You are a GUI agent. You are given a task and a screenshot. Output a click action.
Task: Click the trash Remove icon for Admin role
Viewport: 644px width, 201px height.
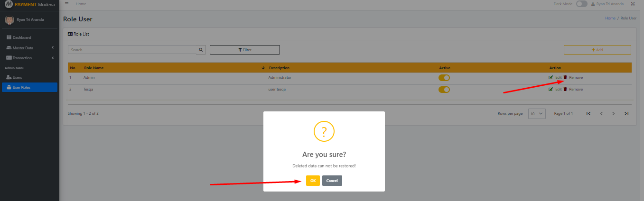pos(565,77)
